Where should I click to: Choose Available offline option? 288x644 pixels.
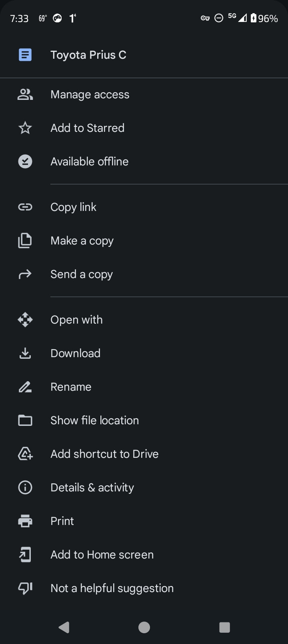point(144,161)
